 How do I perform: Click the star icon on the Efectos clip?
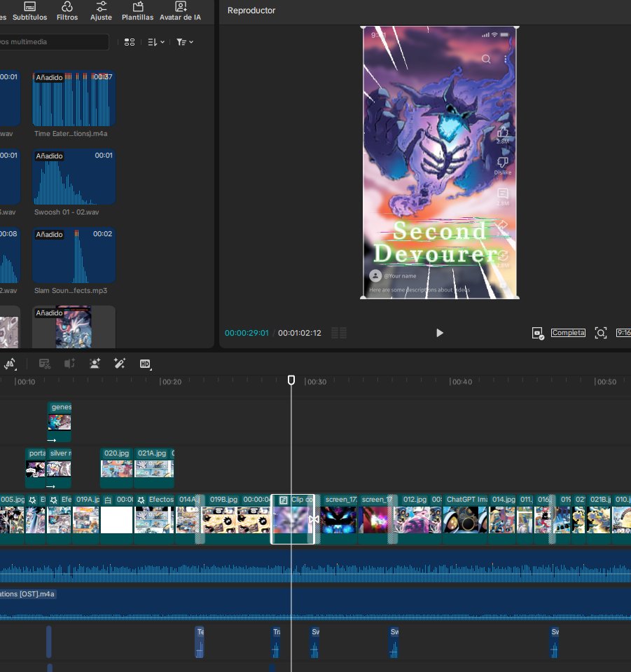tap(141, 500)
